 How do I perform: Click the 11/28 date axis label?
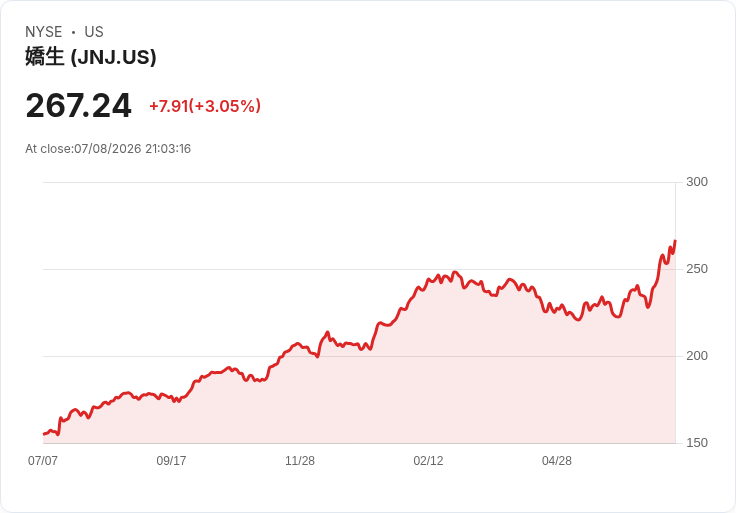(x=300, y=461)
